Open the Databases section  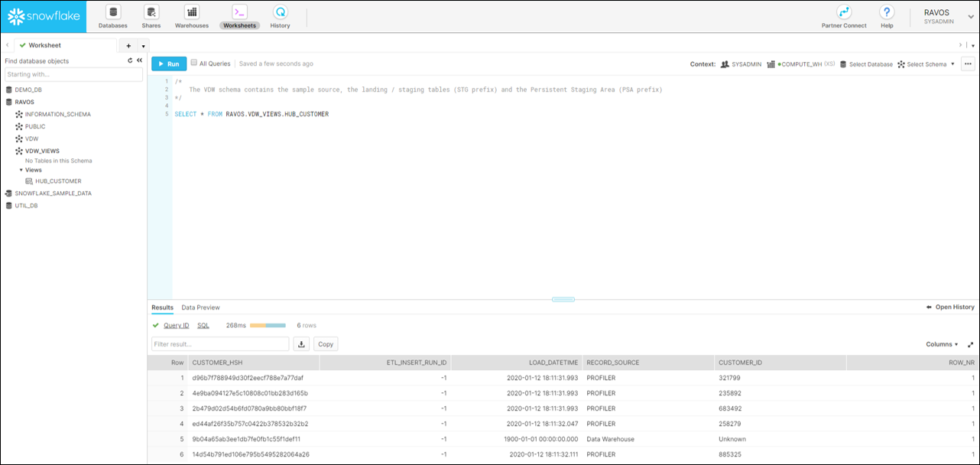112,16
